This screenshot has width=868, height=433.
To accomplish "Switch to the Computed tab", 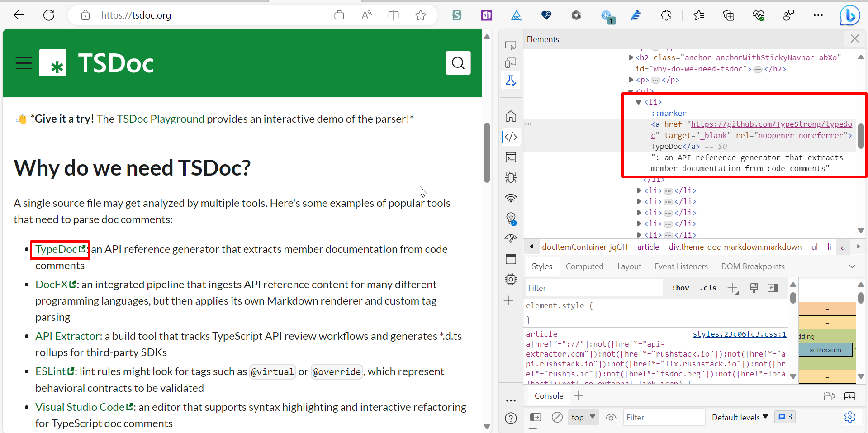I will (x=584, y=266).
